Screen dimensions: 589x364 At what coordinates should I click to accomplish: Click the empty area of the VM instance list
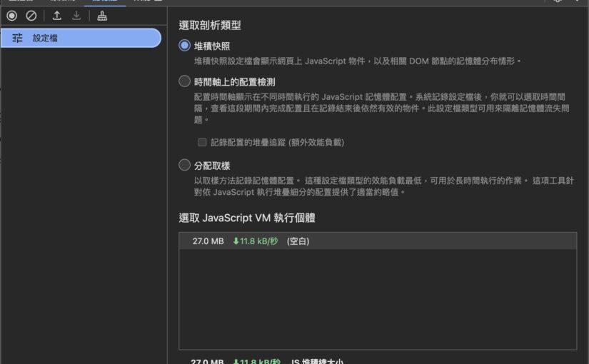(377, 300)
